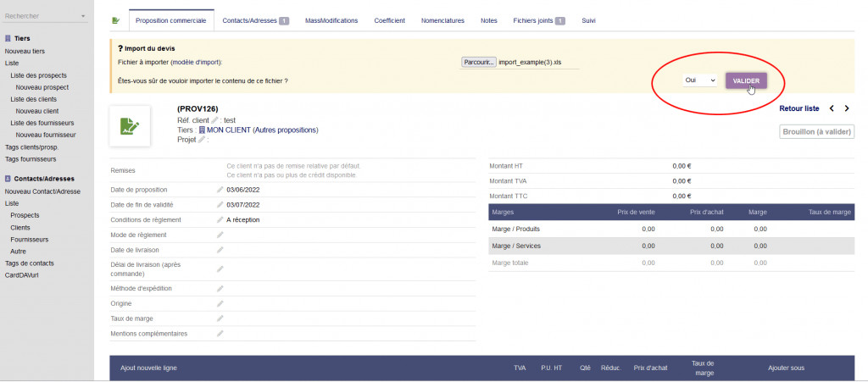The width and height of the screenshot is (868, 382).
Task: Open Autre under Contacts list
Action: 19,251
